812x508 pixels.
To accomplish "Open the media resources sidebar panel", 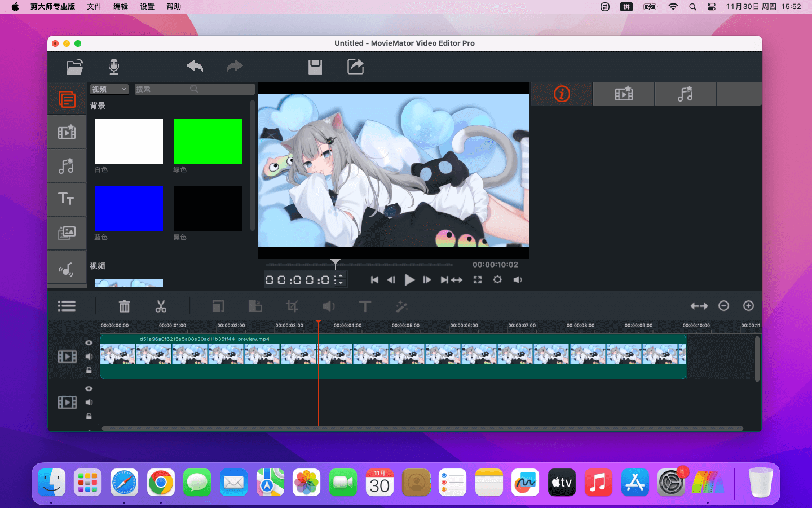I will 67,99.
